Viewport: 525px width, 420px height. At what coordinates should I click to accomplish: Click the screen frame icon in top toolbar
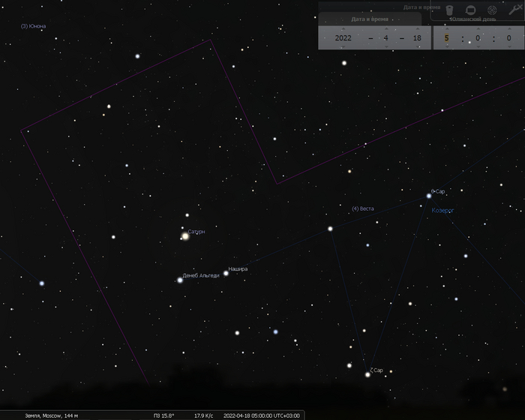470,10
